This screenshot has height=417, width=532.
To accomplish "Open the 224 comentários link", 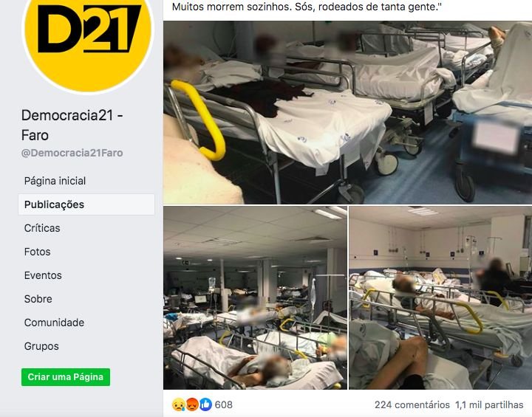I will [412, 404].
